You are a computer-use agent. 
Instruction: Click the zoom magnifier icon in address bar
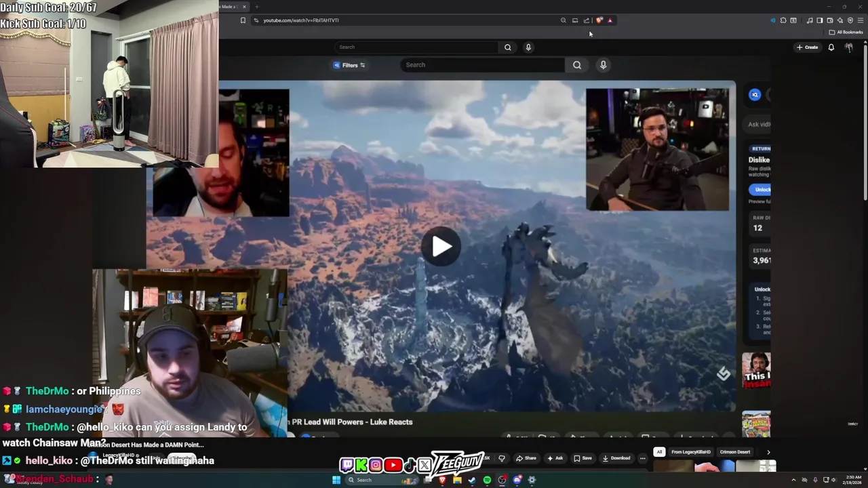pos(563,20)
